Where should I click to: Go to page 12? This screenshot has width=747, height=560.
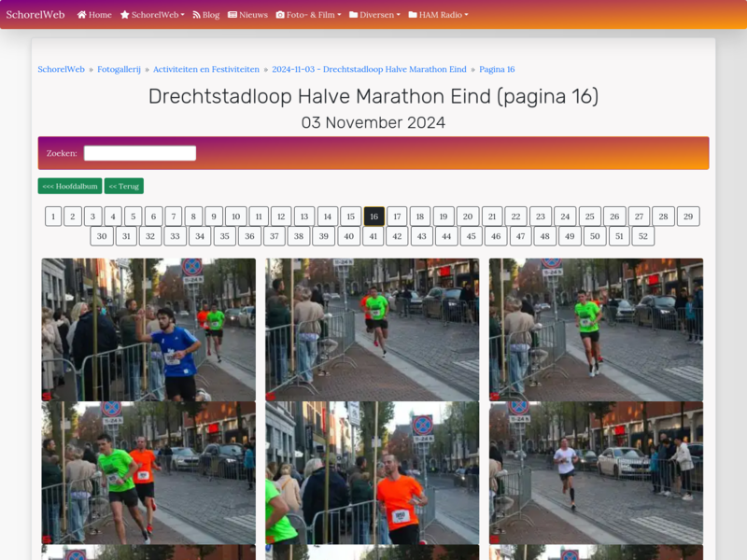(x=281, y=217)
